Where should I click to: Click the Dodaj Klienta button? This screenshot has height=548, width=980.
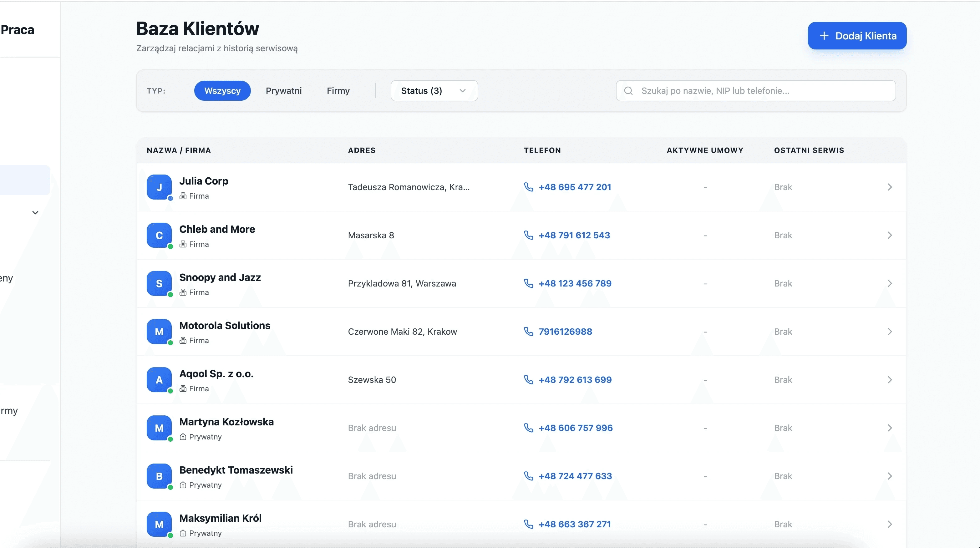click(x=857, y=36)
